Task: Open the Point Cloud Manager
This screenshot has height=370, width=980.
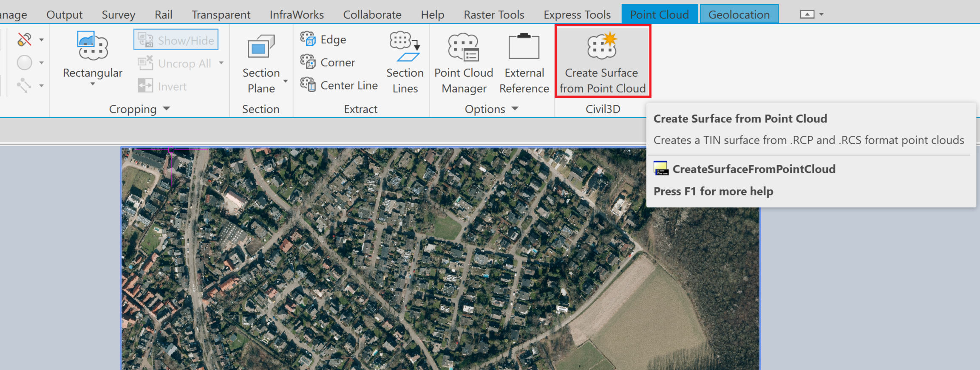Action: 464,63
